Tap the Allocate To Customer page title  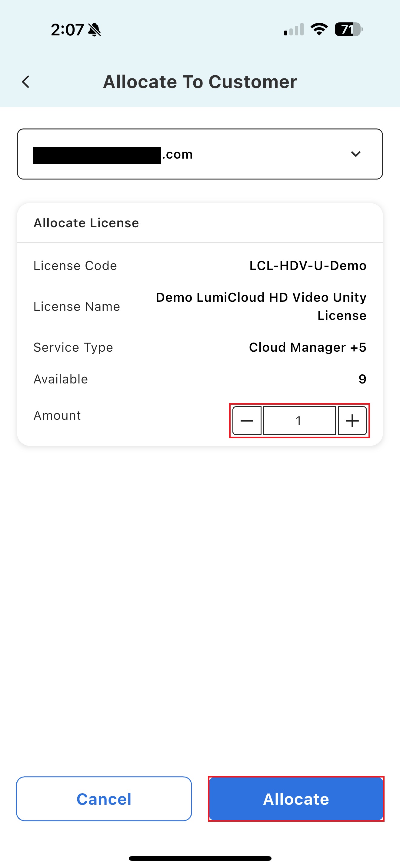pyautogui.click(x=200, y=82)
